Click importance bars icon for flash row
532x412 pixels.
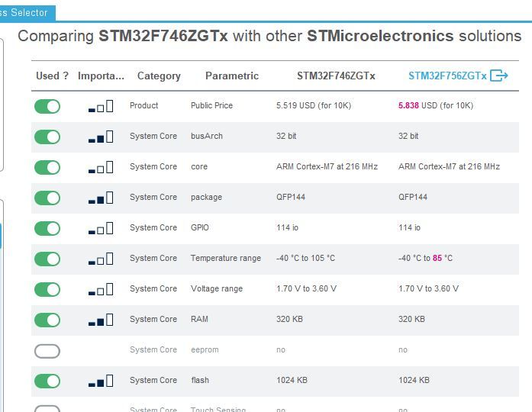(101, 381)
